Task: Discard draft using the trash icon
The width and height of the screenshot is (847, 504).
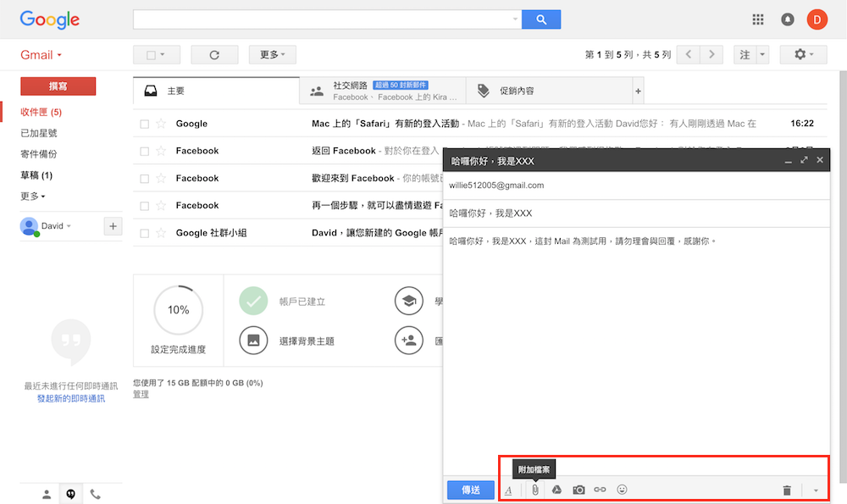Action: point(787,490)
